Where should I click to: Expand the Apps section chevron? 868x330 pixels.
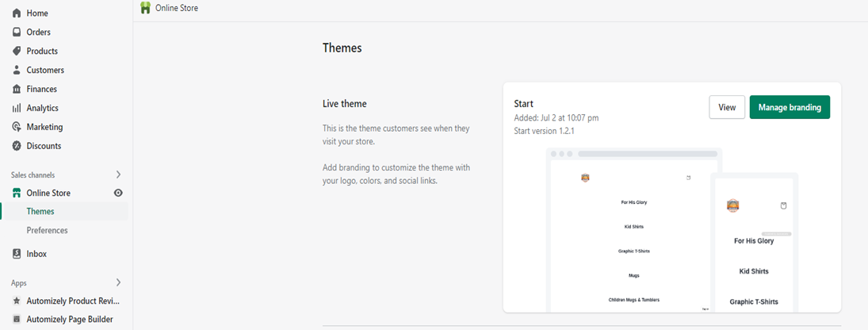118,282
